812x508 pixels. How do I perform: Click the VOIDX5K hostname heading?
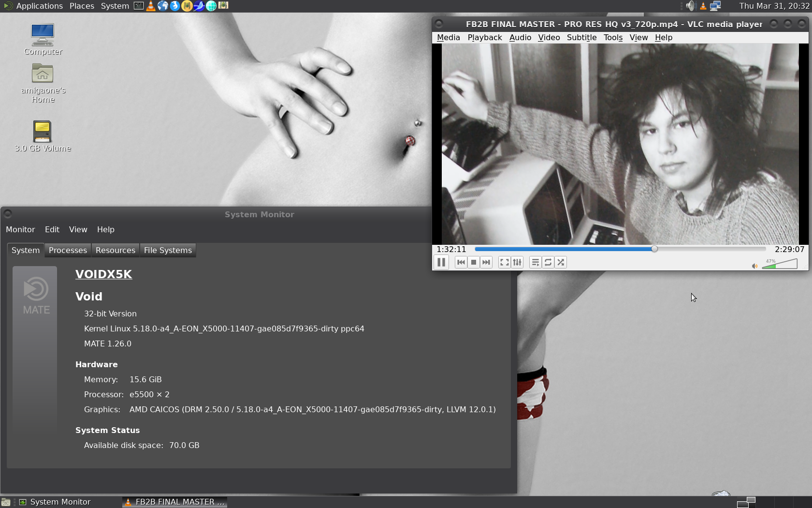103,274
